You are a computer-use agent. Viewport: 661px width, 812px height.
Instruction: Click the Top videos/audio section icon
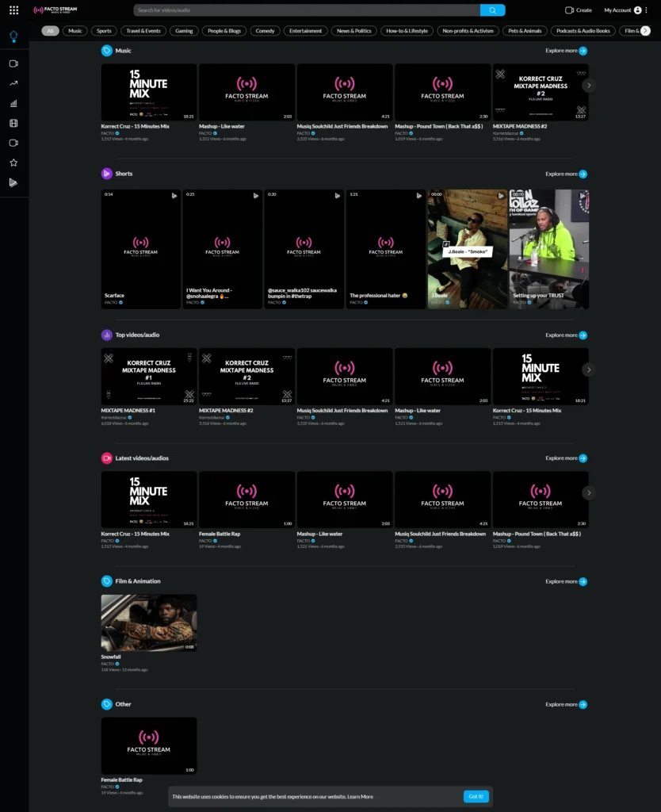pos(107,335)
